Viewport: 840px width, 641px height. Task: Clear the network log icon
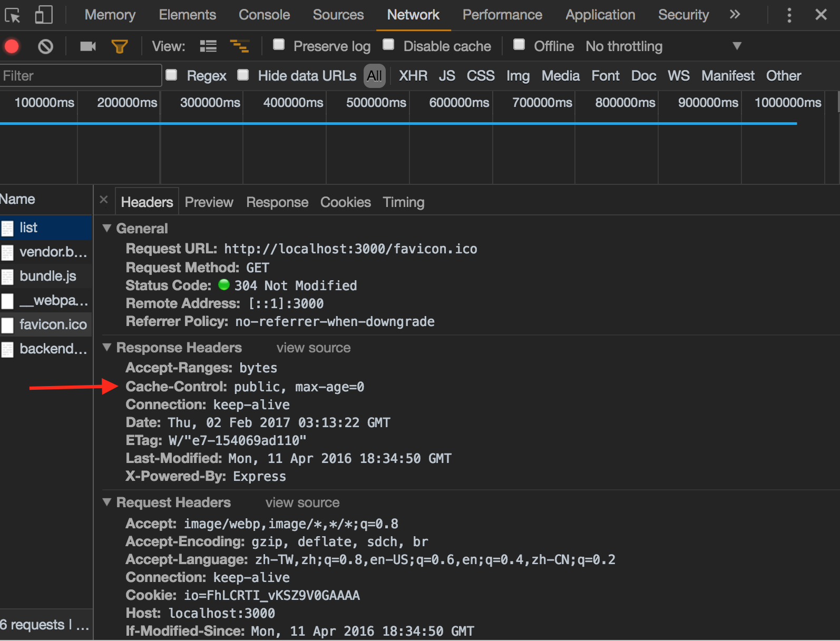pyautogui.click(x=46, y=46)
